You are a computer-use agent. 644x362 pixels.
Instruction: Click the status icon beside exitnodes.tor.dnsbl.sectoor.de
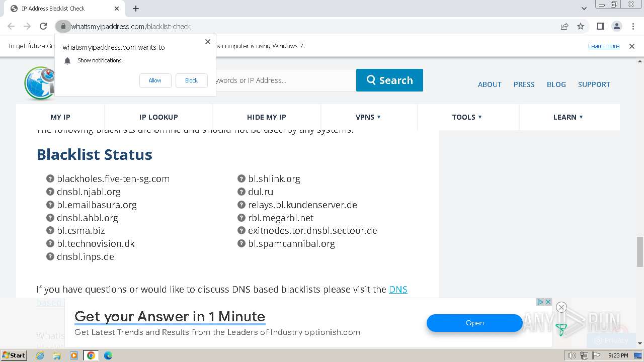242,230
